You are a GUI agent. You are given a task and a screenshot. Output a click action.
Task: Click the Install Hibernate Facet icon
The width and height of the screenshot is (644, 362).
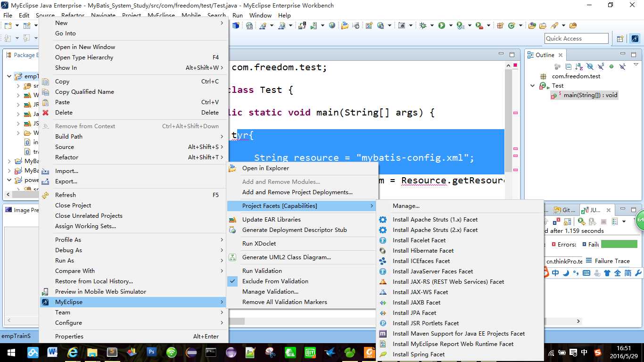click(x=383, y=251)
